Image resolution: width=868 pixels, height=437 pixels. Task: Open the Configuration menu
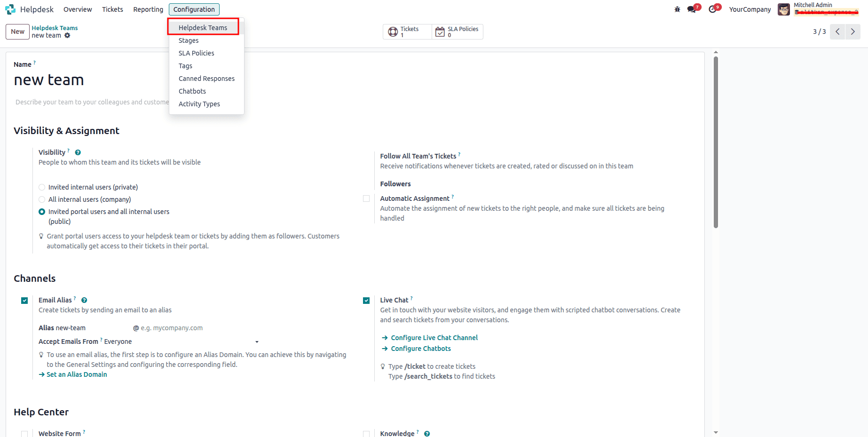point(194,9)
